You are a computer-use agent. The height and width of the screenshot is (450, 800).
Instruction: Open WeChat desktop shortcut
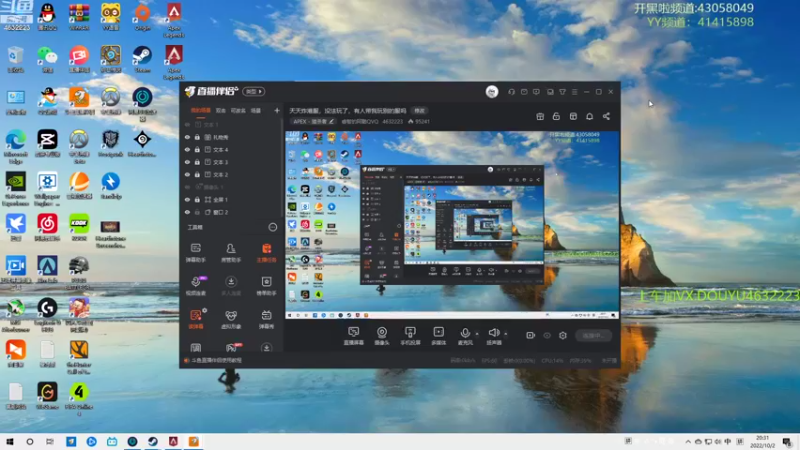[x=47, y=59]
